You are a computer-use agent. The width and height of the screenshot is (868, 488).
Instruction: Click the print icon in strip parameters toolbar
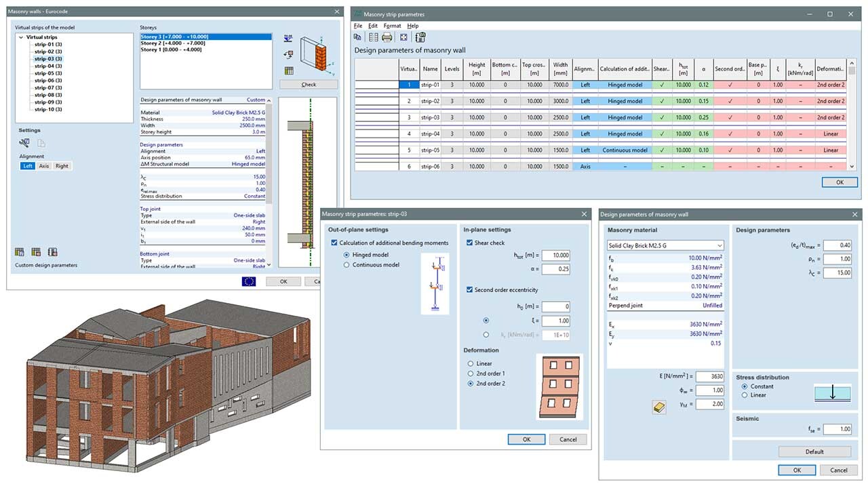click(x=387, y=37)
